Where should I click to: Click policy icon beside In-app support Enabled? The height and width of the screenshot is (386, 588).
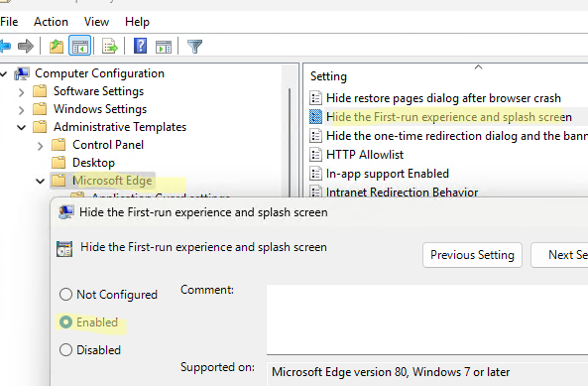315,174
